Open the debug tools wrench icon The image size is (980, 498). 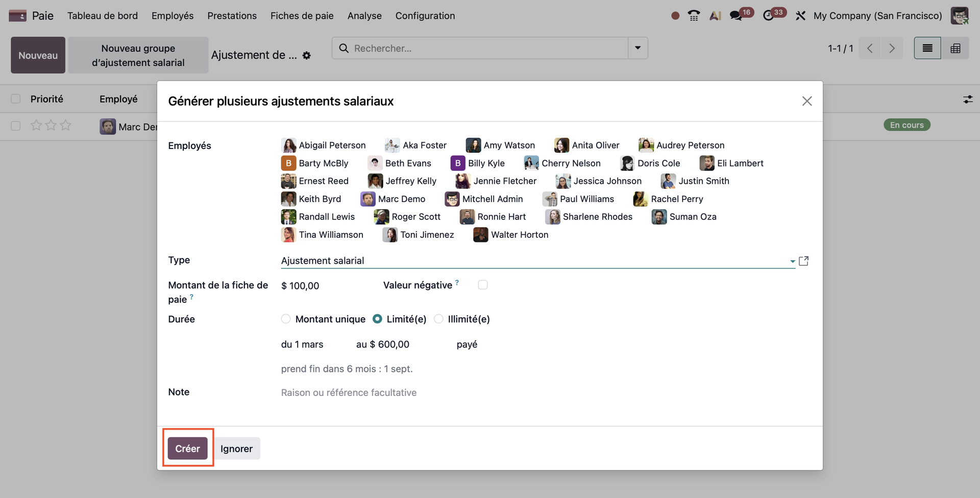[x=800, y=16]
